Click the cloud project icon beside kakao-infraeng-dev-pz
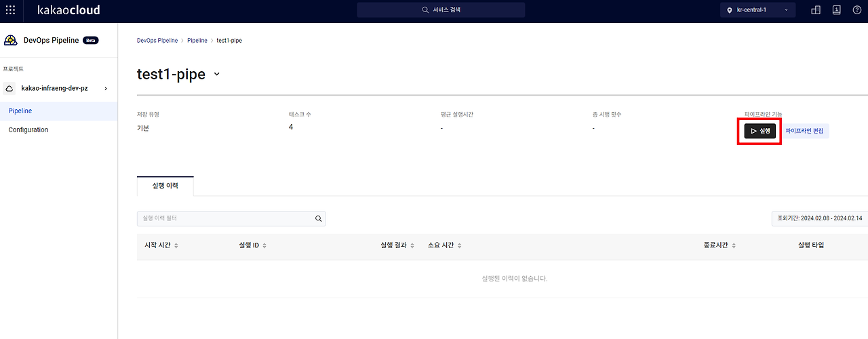The height and width of the screenshot is (339, 868). (9, 88)
